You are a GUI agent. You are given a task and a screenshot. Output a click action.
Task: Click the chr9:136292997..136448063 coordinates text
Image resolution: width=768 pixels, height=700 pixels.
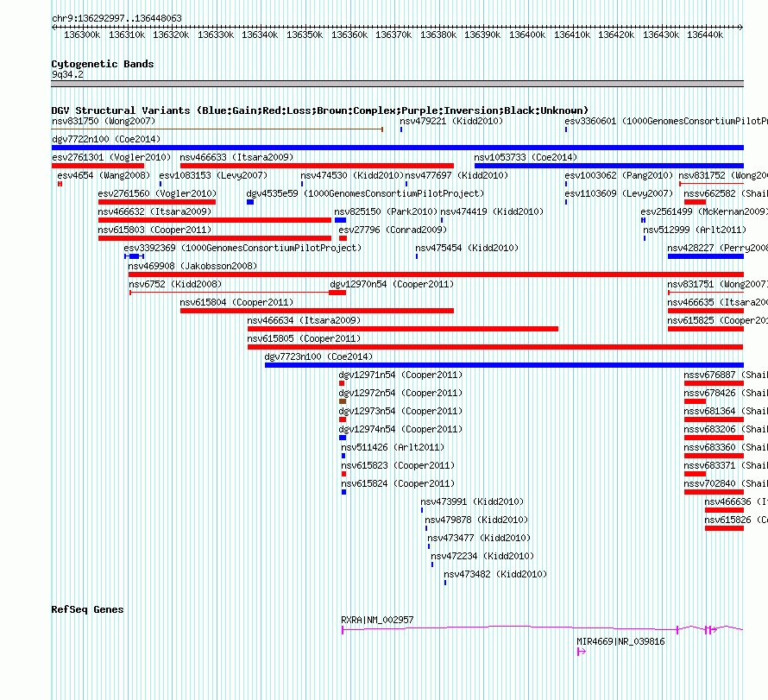[x=116, y=18]
